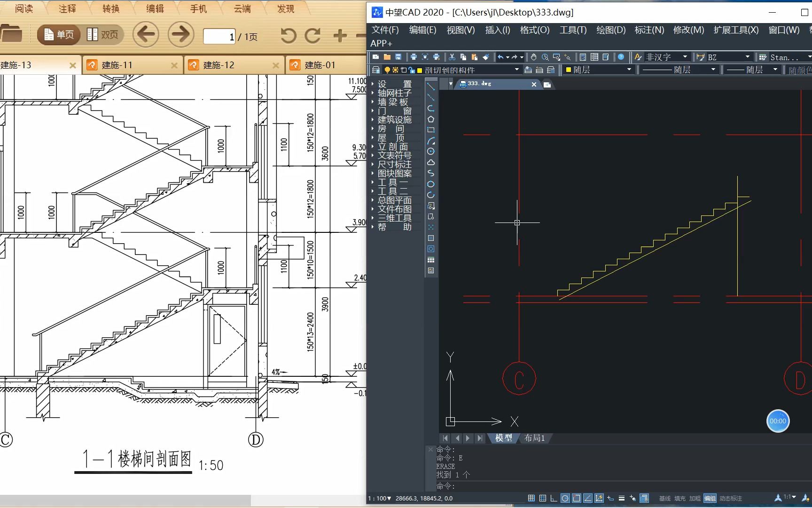Select the Table insert tool
Image resolution: width=812 pixels, height=508 pixels.
click(x=431, y=260)
